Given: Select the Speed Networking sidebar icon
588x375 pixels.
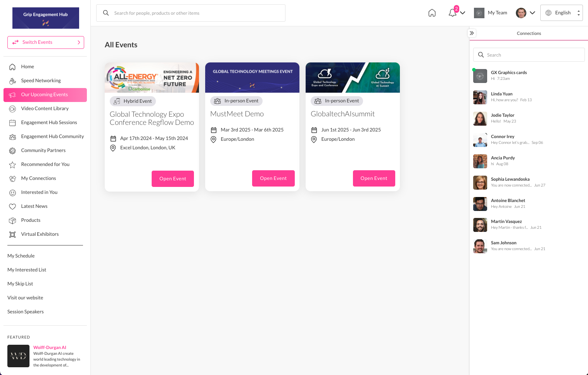Looking at the screenshot, I should pyautogui.click(x=13, y=81).
